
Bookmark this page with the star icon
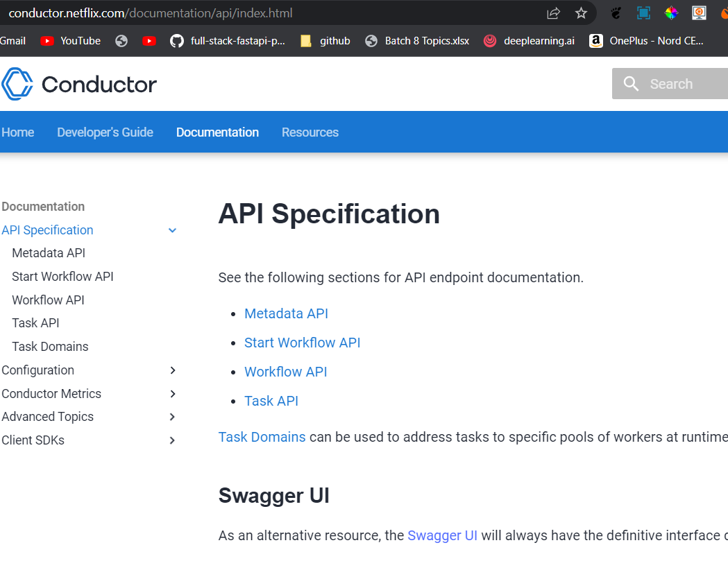coord(581,12)
